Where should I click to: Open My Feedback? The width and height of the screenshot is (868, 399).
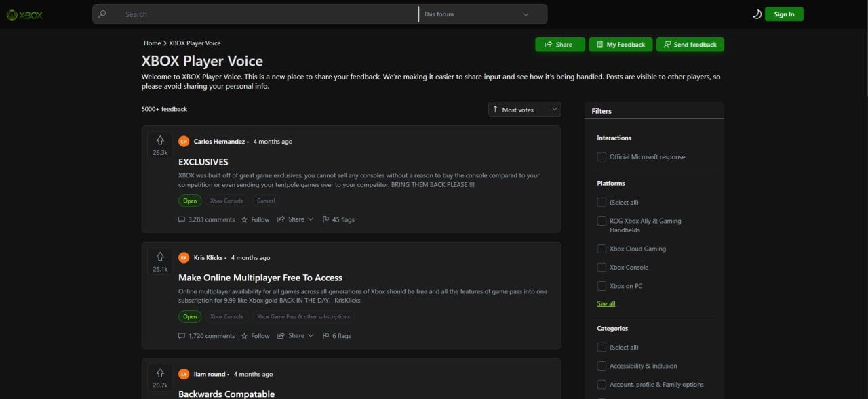pos(620,45)
